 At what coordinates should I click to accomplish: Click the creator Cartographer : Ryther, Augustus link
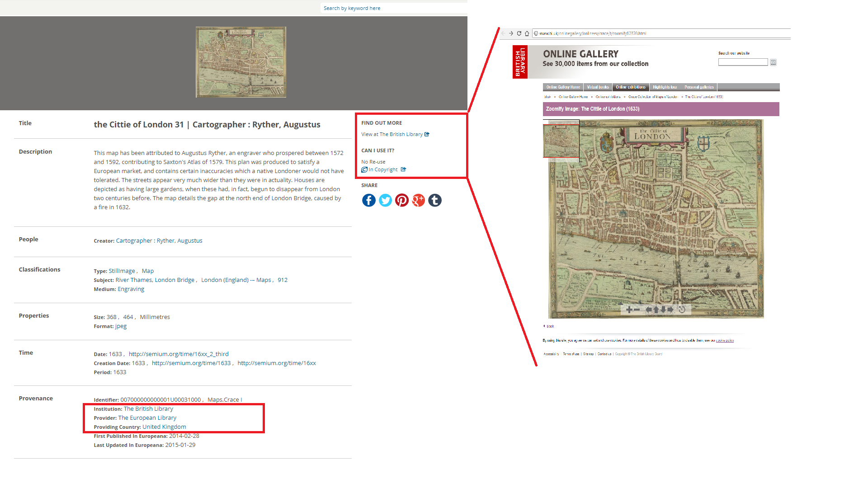[x=159, y=241]
